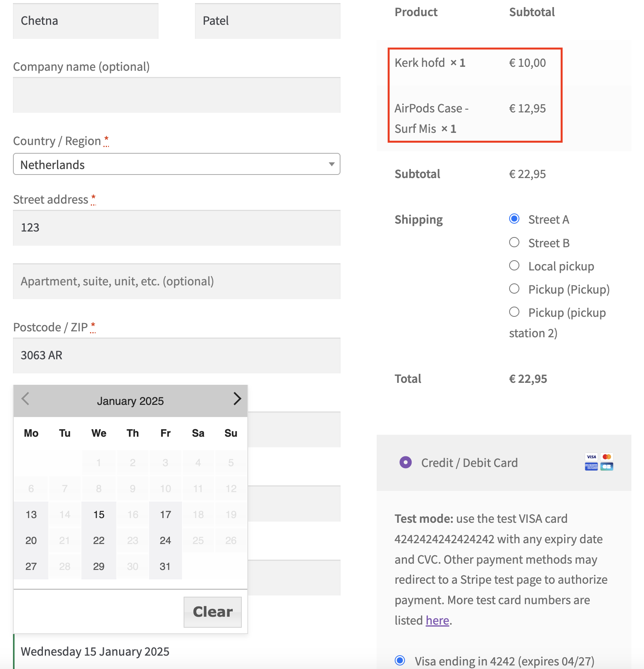This screenshot has height=669, width=644.
Task: Click the Visa card logo icon
Action: (591, 457)
